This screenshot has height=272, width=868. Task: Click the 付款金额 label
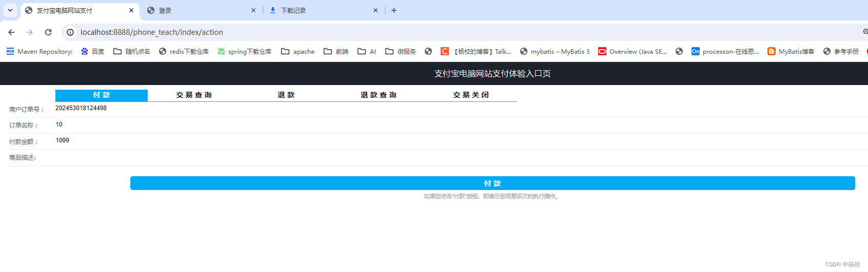point(24,142)
